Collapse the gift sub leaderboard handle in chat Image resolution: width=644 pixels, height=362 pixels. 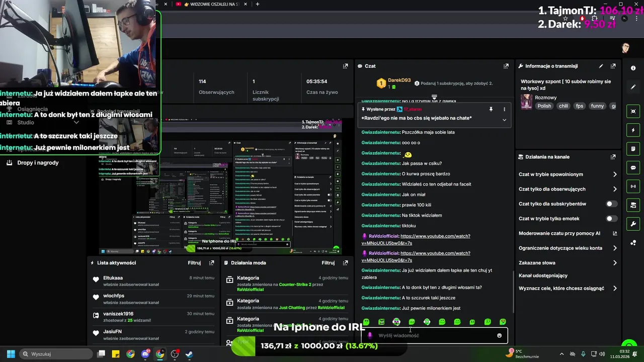[434, 97]
